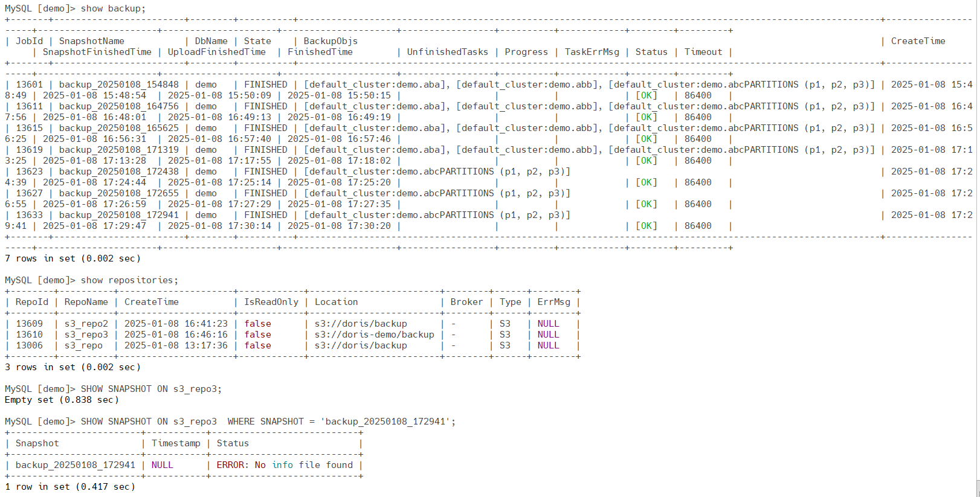Click the '1 row in set' result line
980x497 pixels.
click(x=70, y=487)
